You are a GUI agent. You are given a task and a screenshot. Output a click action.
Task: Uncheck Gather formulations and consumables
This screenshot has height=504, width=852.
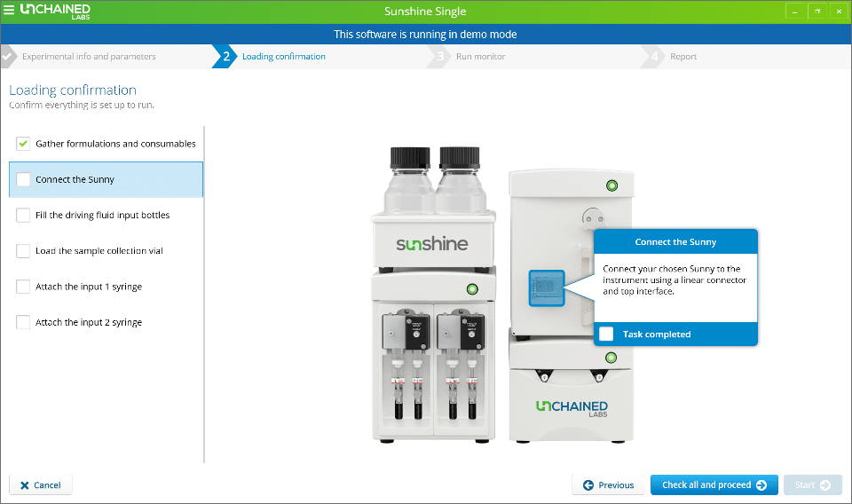click(23, 144)
